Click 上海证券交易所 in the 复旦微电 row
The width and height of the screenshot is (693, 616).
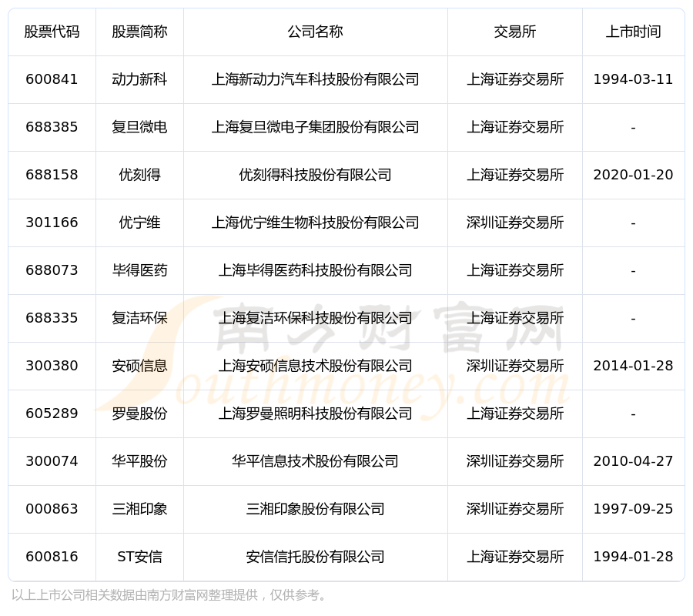[x=515, y=127]
